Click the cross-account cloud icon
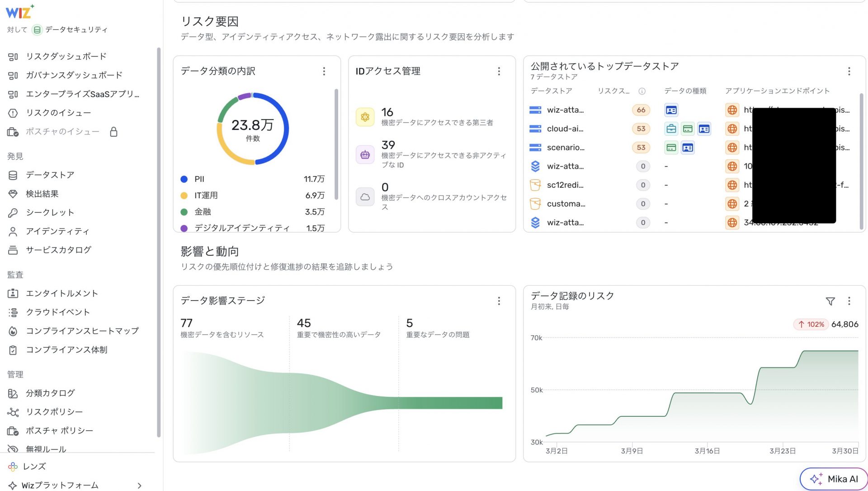This screenshot has height=491, width=868. tap(365, 197)
